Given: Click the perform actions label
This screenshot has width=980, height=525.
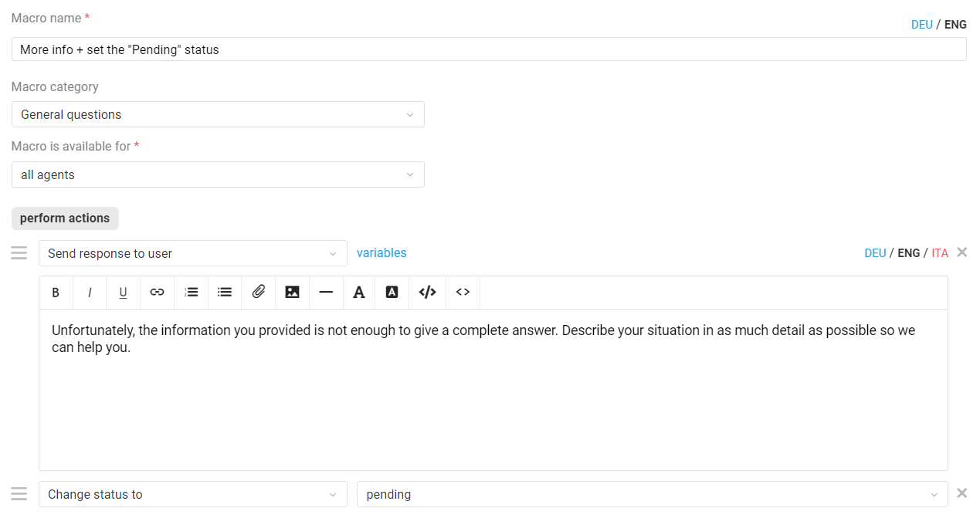Looking at the screenshot, I should (65, 218).
